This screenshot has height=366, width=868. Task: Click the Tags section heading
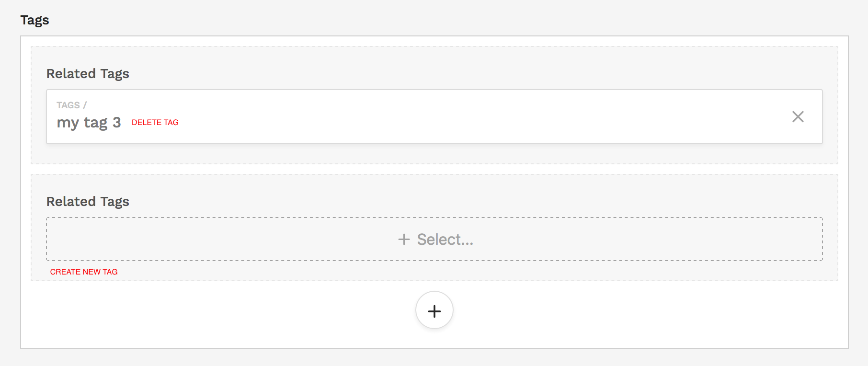pos(34,20)
